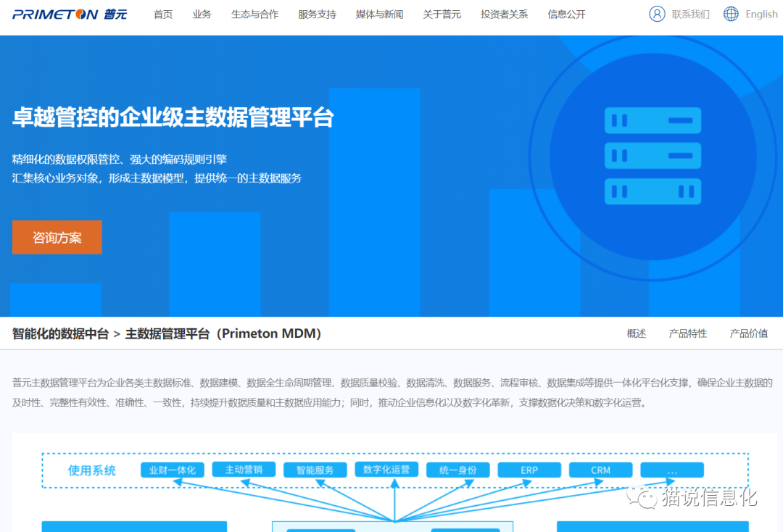
Task: Open the 媒体与新闻 menu
Action: point(379,14)
